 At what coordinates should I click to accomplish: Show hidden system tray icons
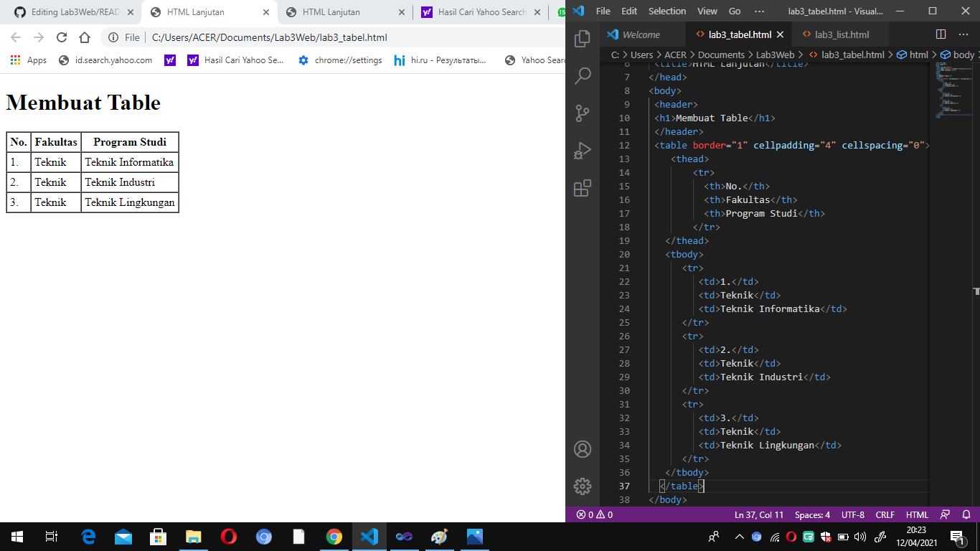(x=739, y=537)
